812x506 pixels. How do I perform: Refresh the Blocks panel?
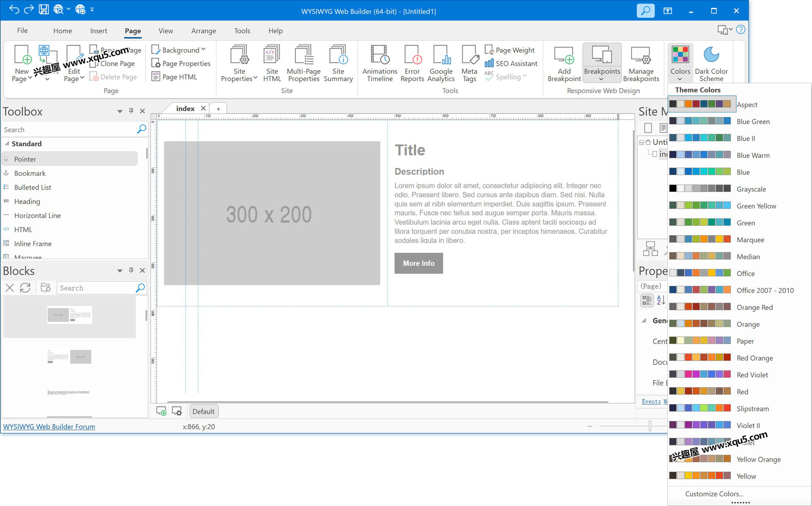point(25,288)
